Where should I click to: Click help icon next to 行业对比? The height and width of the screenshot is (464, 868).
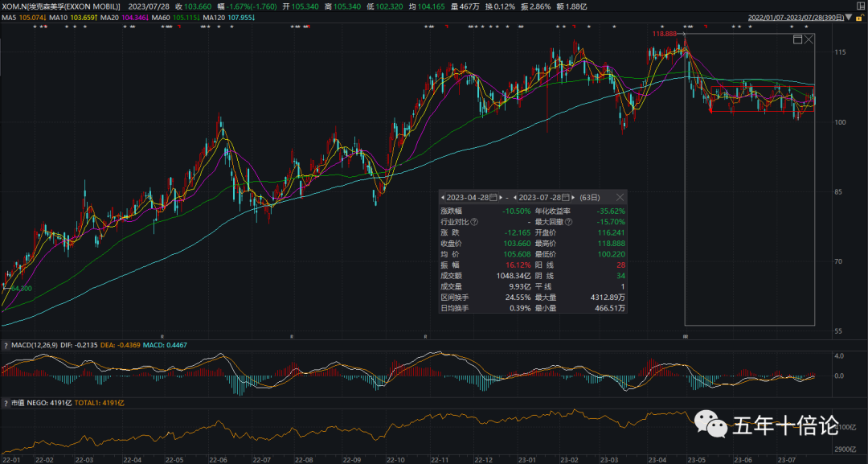pyautogui.click(x=474, y=222)
